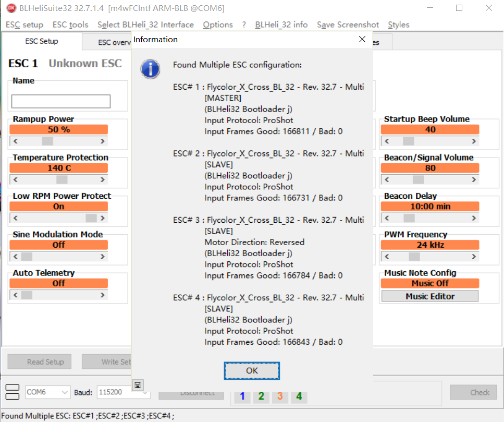
Task: Open the Styles menu
Action: pyautogui.click(x=399, y=25)
